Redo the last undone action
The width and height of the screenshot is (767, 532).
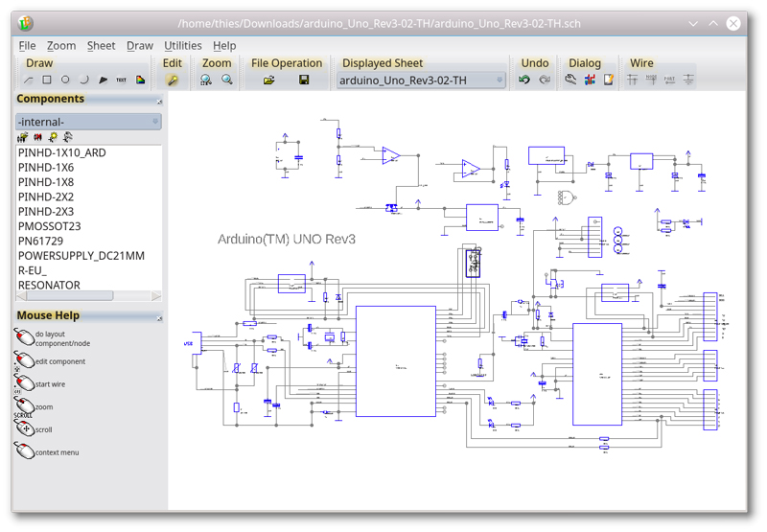(x=545, y=80)
